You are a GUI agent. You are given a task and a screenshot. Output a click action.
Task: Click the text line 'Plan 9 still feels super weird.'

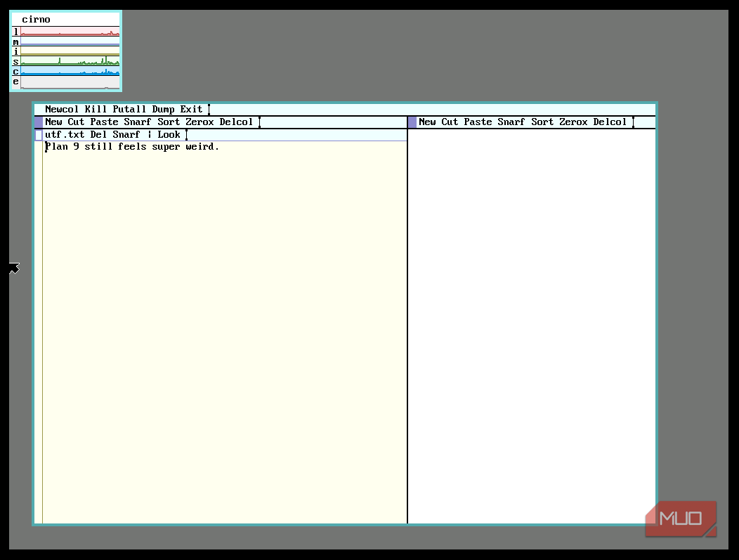132,147
